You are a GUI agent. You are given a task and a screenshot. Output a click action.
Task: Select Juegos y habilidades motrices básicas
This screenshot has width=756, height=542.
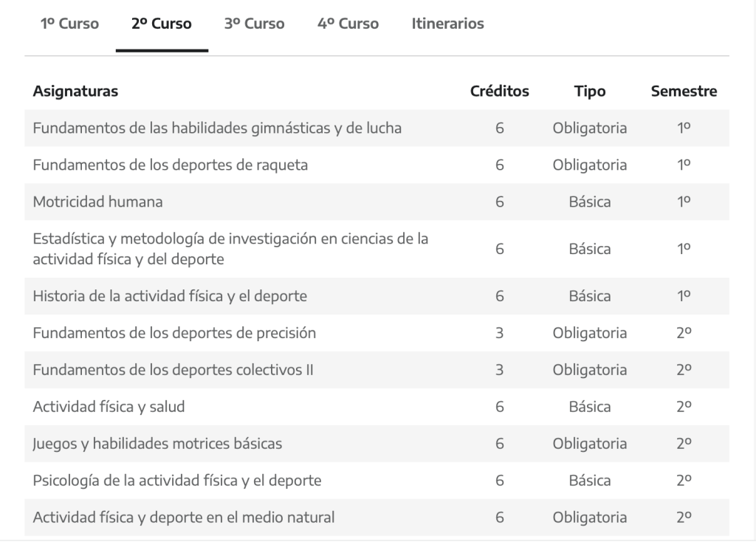tap(157, 444)
